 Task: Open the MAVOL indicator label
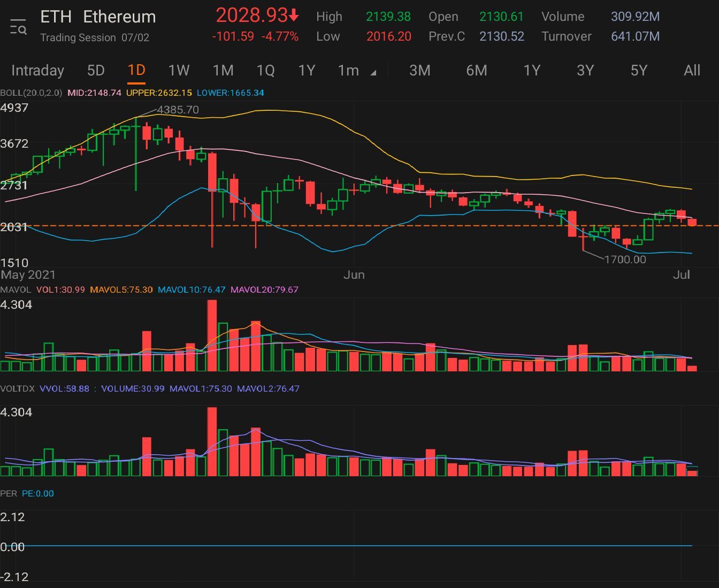tap(16, 289)
